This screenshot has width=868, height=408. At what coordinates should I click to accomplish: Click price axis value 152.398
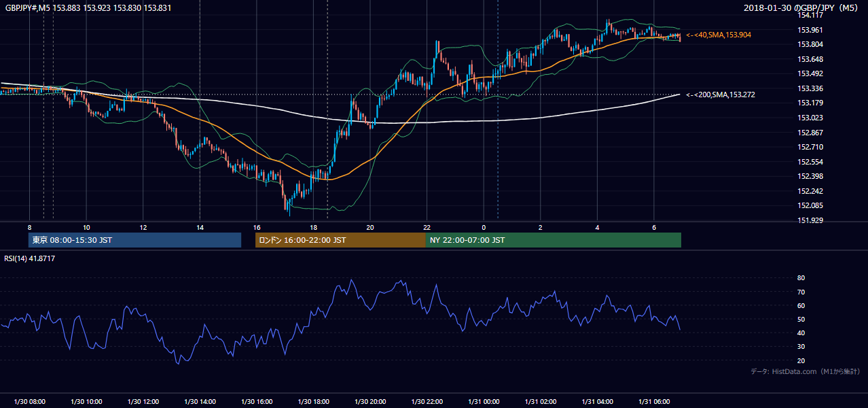[x=810, y=177]
